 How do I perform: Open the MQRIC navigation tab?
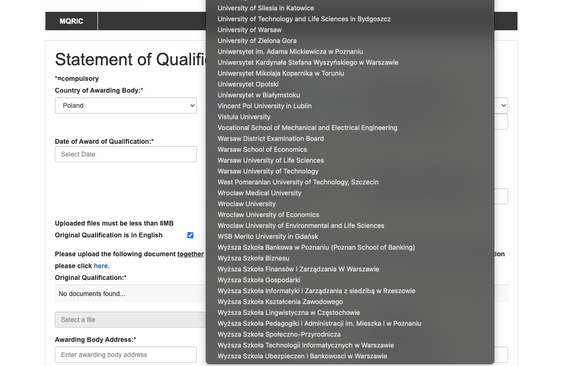pos(71,21)
